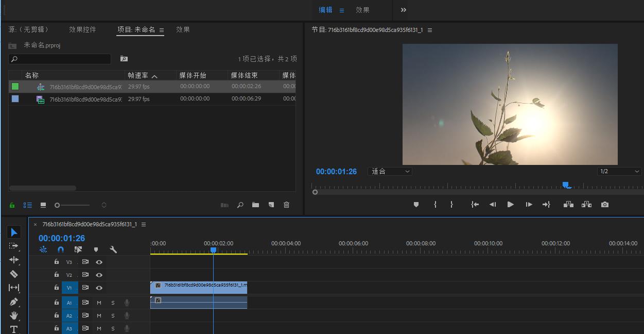Open timeline display settings wrench
This screenshot has height=334, width=644.
113,249
